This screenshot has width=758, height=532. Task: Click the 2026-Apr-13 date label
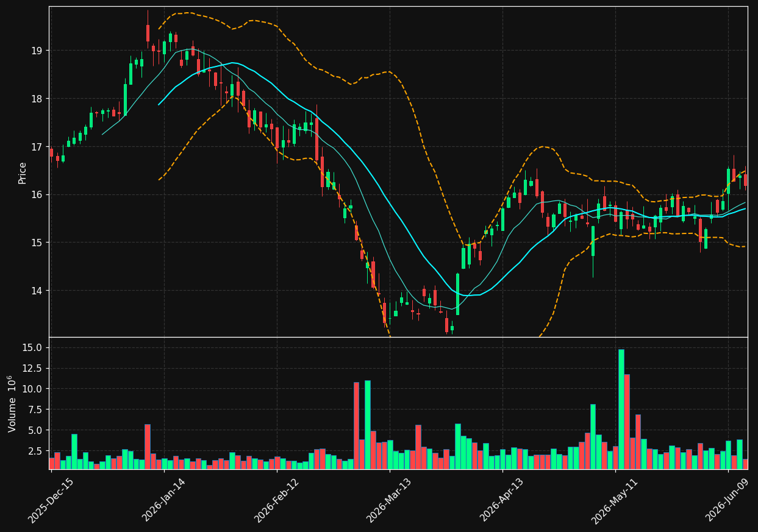[501, 500]
